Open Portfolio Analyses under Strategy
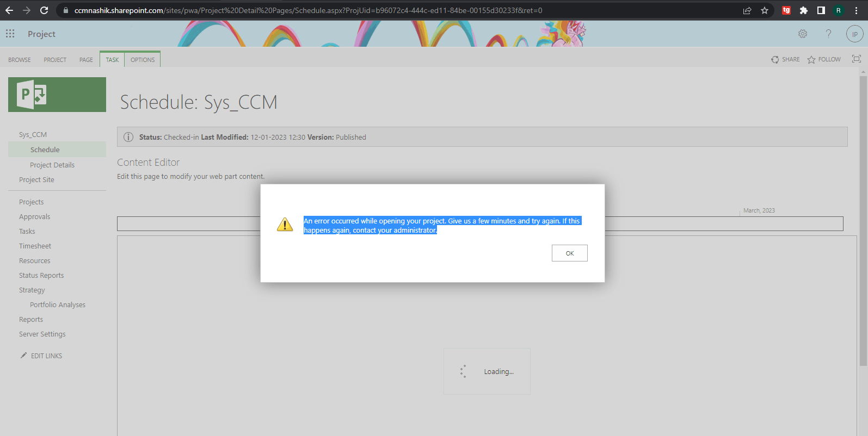Screen dimensions: 868x436 coord(58,305)
